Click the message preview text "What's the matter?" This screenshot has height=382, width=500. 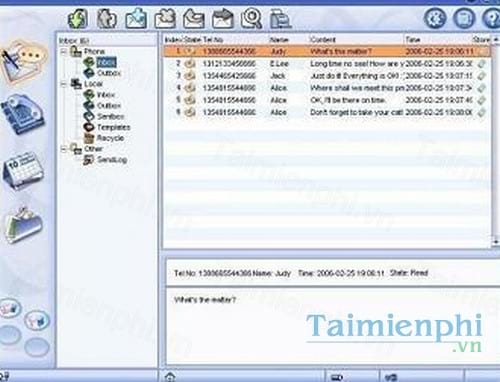205,300
